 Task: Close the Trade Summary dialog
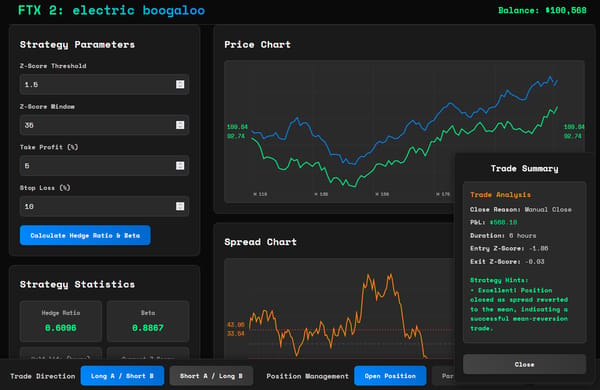(524, 364)
